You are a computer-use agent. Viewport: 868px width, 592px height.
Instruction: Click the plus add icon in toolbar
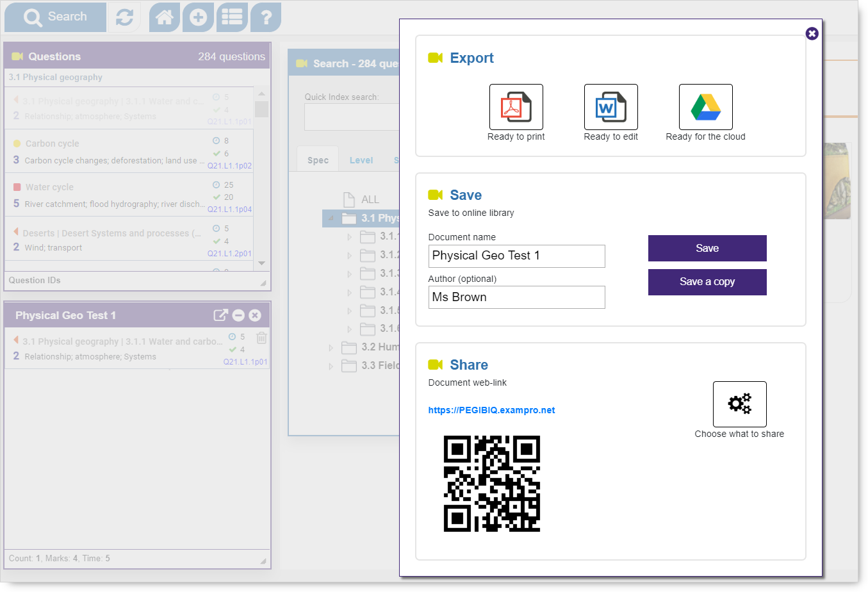click(x=198, y=17)
